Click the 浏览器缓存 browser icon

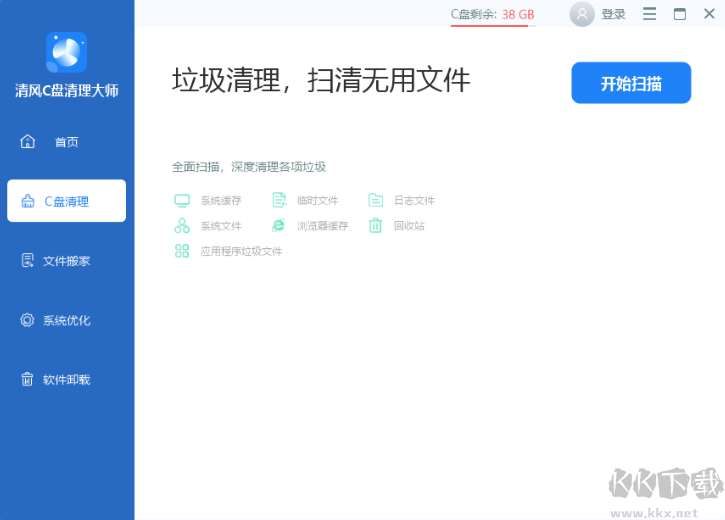278,226
